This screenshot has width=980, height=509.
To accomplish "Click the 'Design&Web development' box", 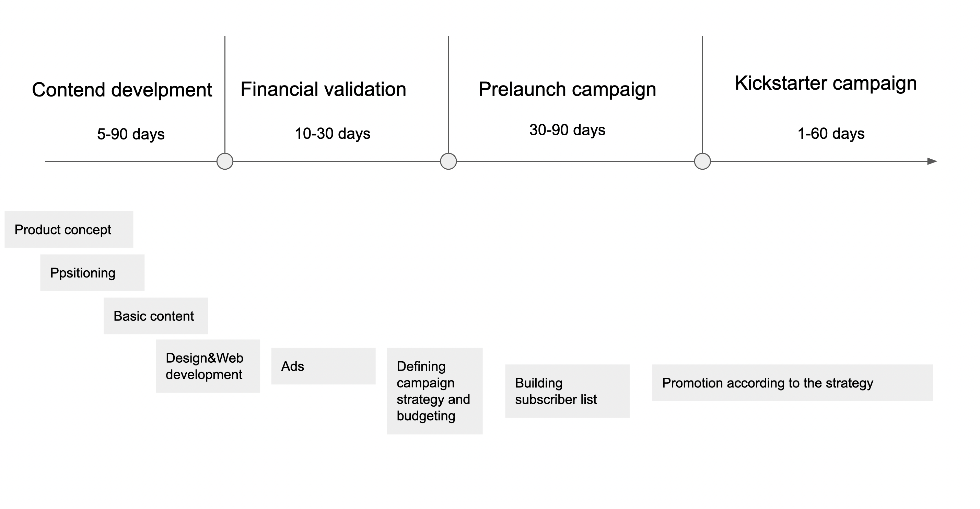I will (x=208, y=366).
